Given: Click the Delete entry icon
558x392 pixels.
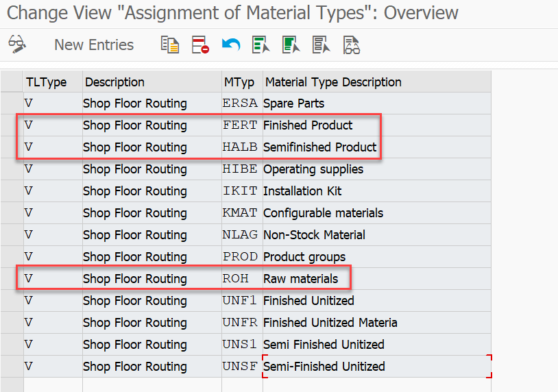Looking at the screenshot, I should (x=200, y=45).
